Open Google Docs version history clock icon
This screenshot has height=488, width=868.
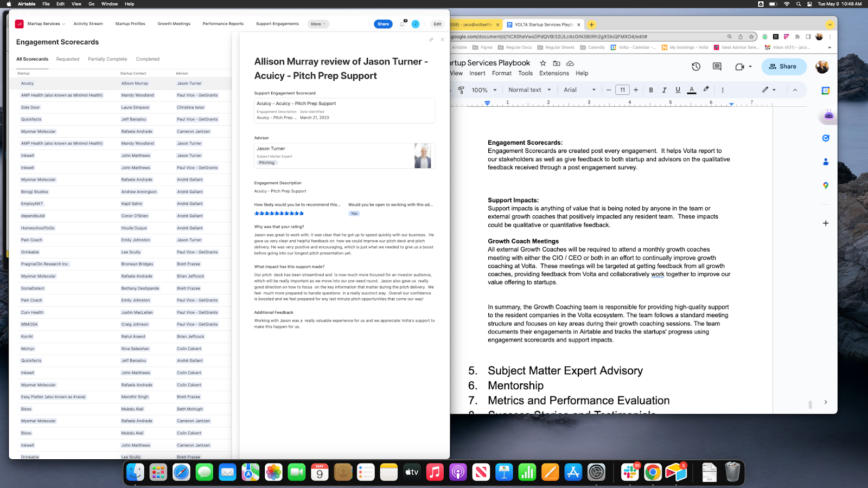coord(696,67)
